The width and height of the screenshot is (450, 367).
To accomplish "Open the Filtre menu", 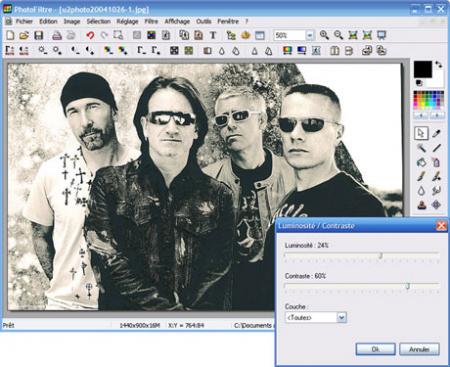I will tap(151, 21).
